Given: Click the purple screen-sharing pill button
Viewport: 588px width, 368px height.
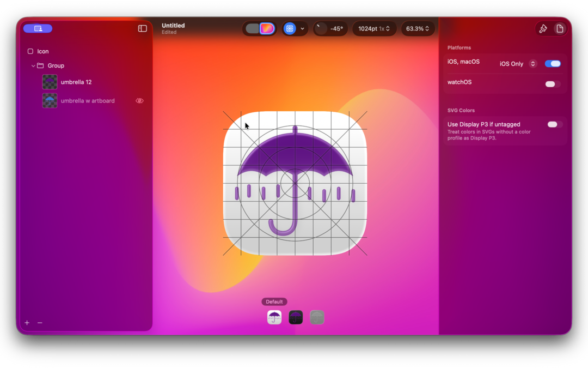Looking at the screenshot, I should tap(38, 28).
